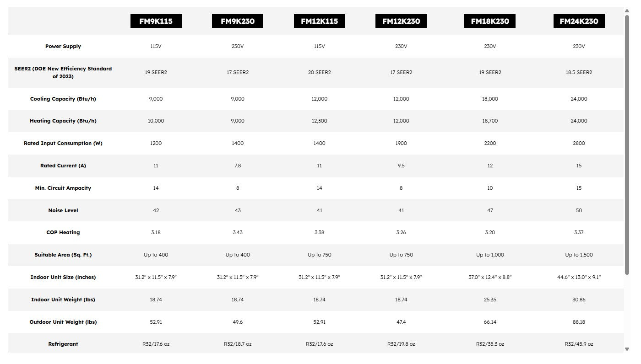This screenshot has width=641, height=364.
Task: Click the 20 SEER2 value for FM12K115
Action: click(x=319, y=72)
